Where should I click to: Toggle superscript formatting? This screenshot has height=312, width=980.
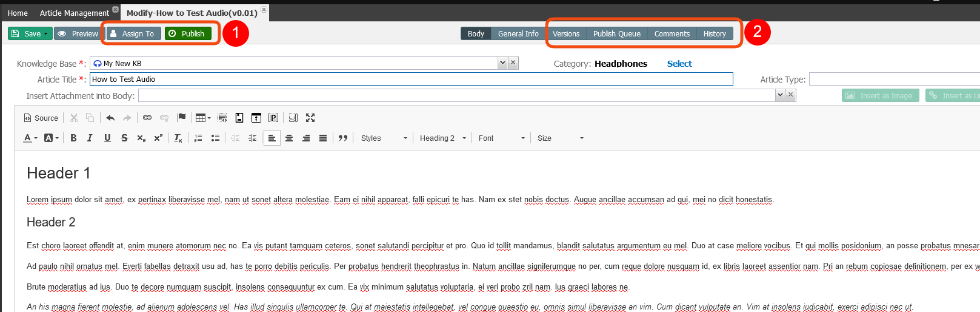[x=158, y=138]
